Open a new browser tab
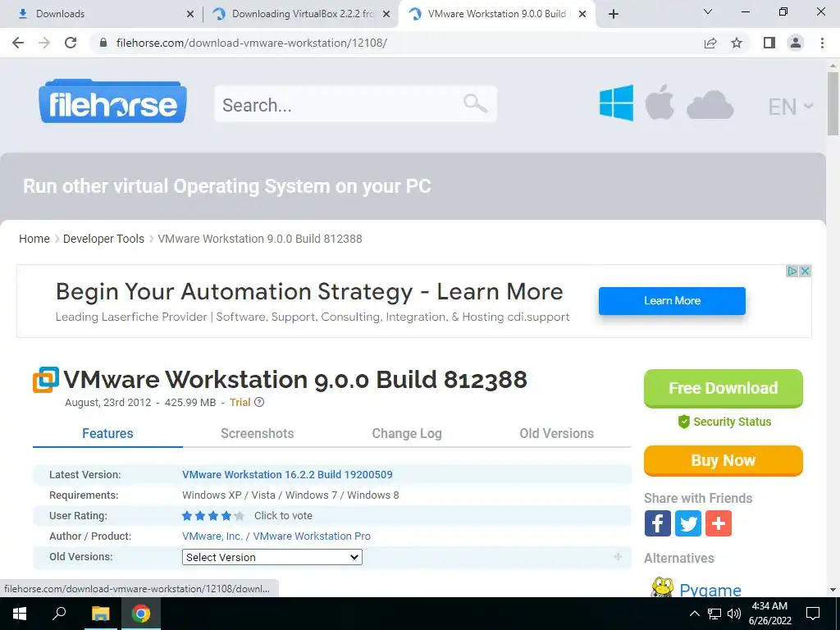The width and height of the screenshot is (840, 630). pos(614,14)
